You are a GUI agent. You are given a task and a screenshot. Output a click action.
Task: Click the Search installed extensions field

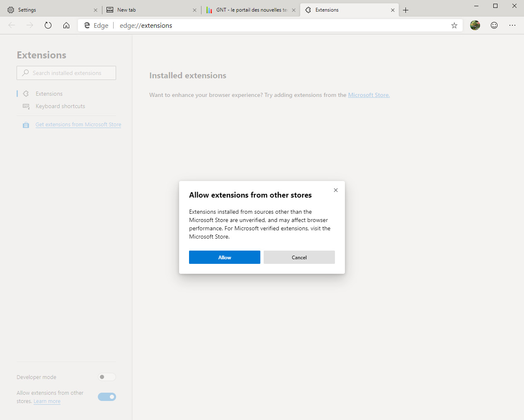pyautogui.click(x=66, y=73)
